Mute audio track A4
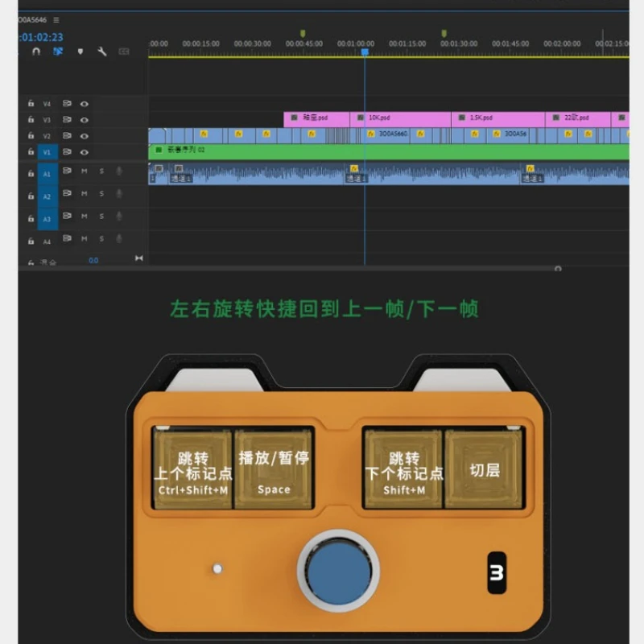 [85, 238]
